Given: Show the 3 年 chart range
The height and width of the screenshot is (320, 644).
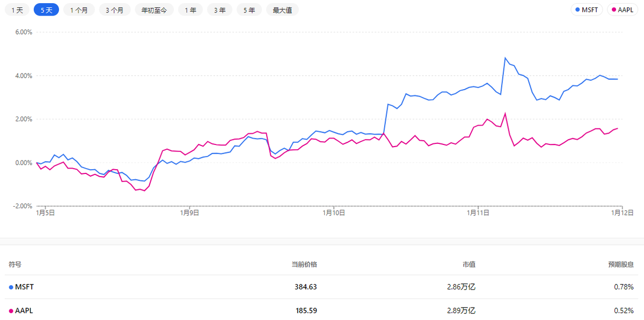Looking at the screenshot, I should (x=219, y=10).
